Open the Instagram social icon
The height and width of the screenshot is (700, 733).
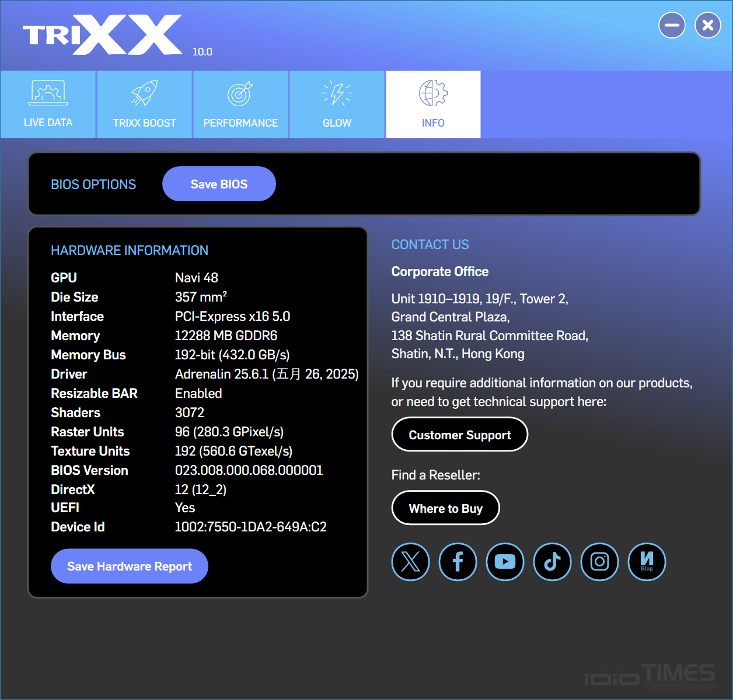click(599, 562)
